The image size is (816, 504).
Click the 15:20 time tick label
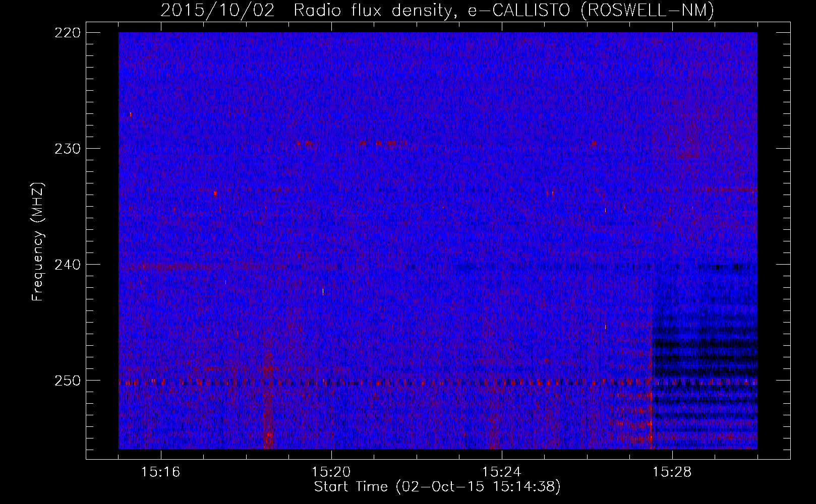pos(331,472)
